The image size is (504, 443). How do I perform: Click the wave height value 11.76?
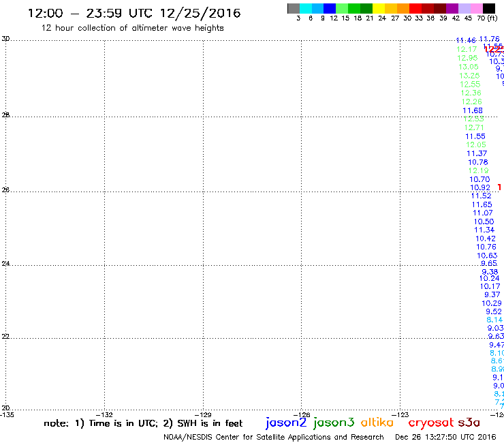point(489,39)
